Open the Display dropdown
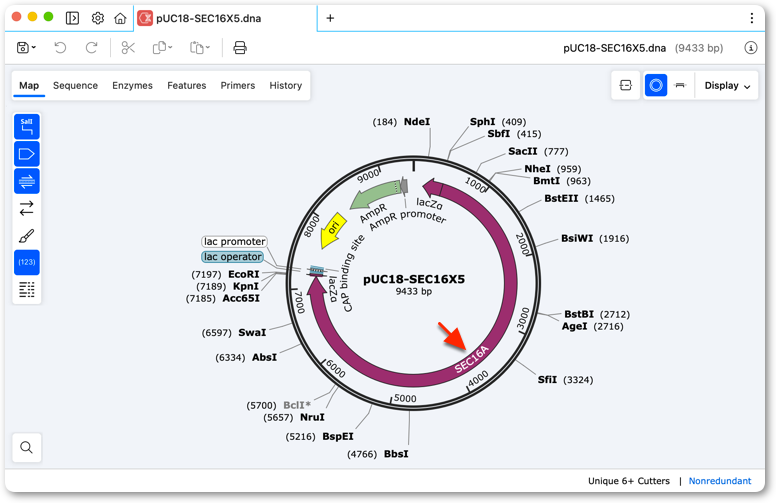 [x=727, y=86]
